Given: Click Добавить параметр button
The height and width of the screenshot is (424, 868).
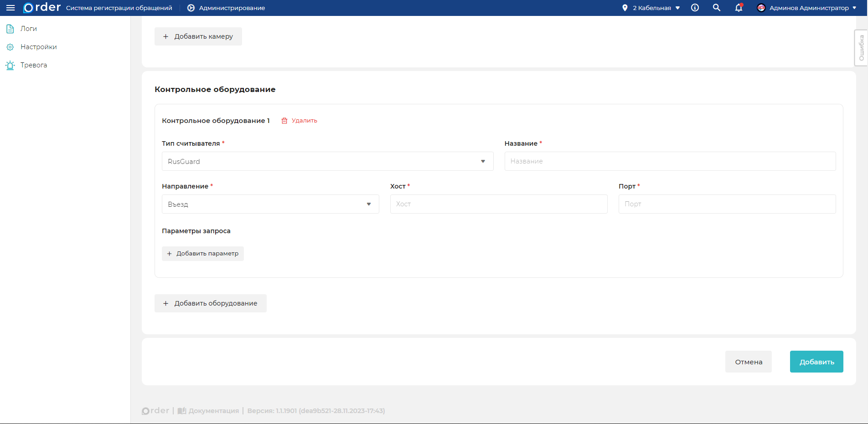Looking at the screenshot, I should 203,254.
